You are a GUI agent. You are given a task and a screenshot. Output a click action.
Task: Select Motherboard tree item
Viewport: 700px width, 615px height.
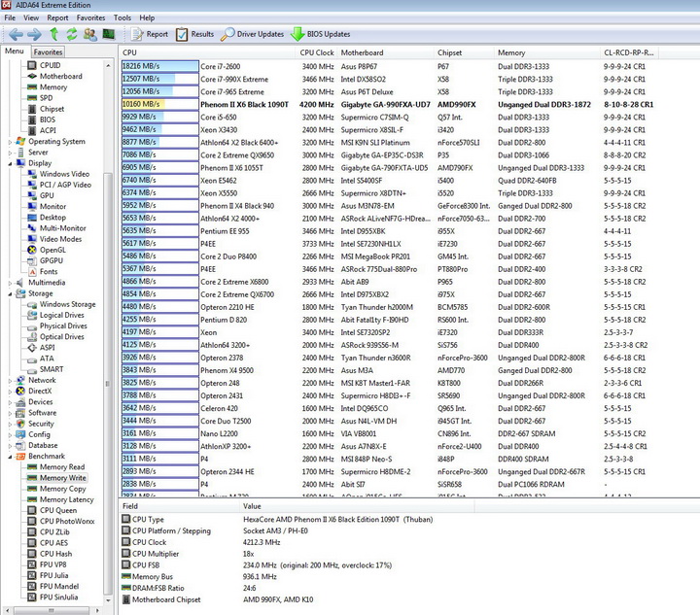point(60,76)
